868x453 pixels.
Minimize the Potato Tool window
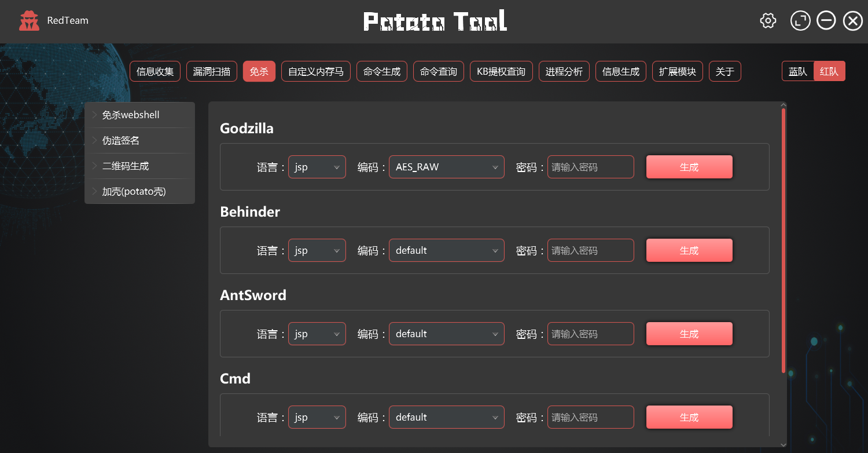[x=826, y=21]
